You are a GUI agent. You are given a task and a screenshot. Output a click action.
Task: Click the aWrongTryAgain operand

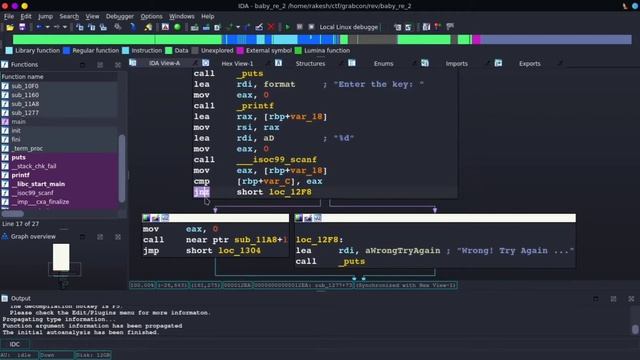coord(402,251)
